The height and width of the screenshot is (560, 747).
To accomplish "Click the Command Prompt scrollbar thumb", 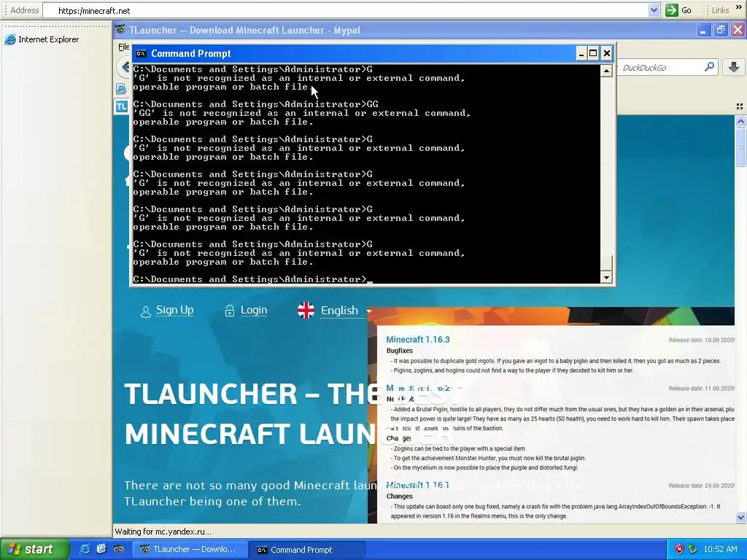I will (x=606, y=262).
